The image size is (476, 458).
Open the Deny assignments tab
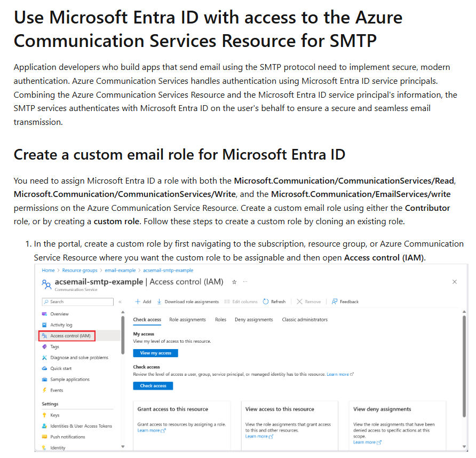(254, 319)
